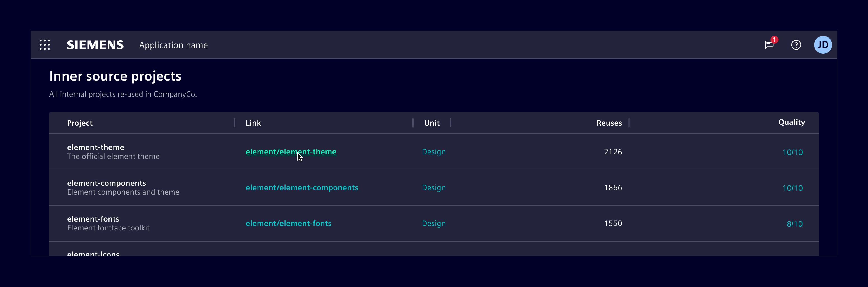Click Design unit in element-theme row
Image resolution: width=868 pixels, height=287 pixels.
pos(434,152)
